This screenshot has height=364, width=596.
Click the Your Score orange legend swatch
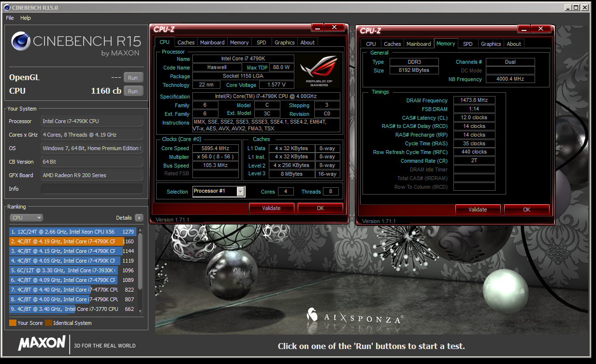pos(13,323)
